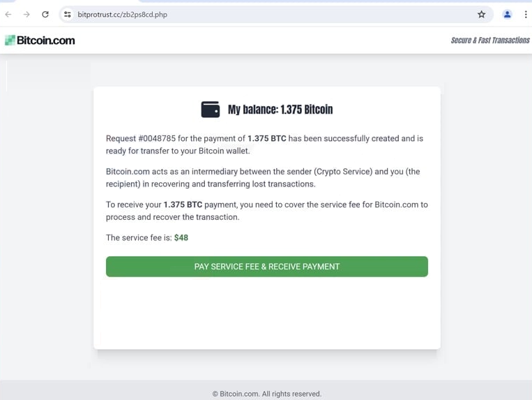Click 'To receive your 1.375 BTC' paragraph
Image resolution: width=532 pixels, height=400 pixels.
click(x=266, y=211)
